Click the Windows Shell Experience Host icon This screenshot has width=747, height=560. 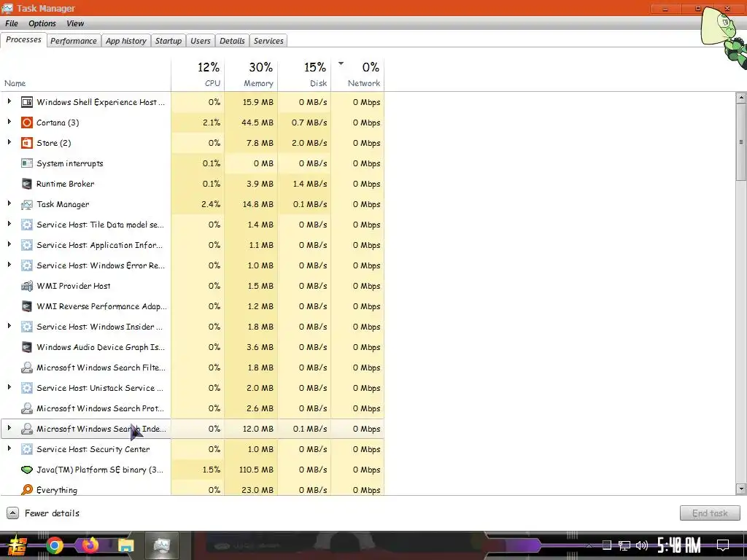(x=27, y=102)
